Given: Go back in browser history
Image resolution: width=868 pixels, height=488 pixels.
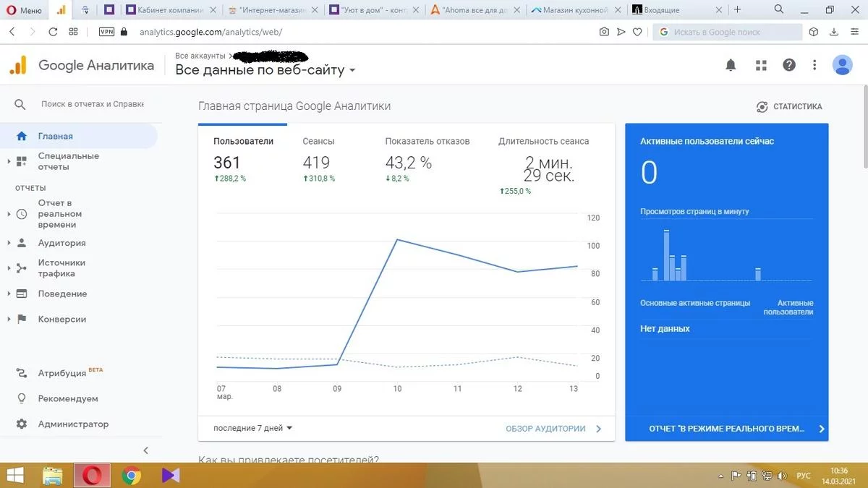Looking at the screenshot, I should [12, 32].
